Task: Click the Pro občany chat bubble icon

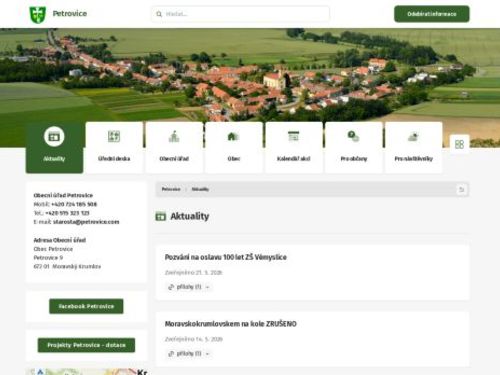Action: coord(353,136)
